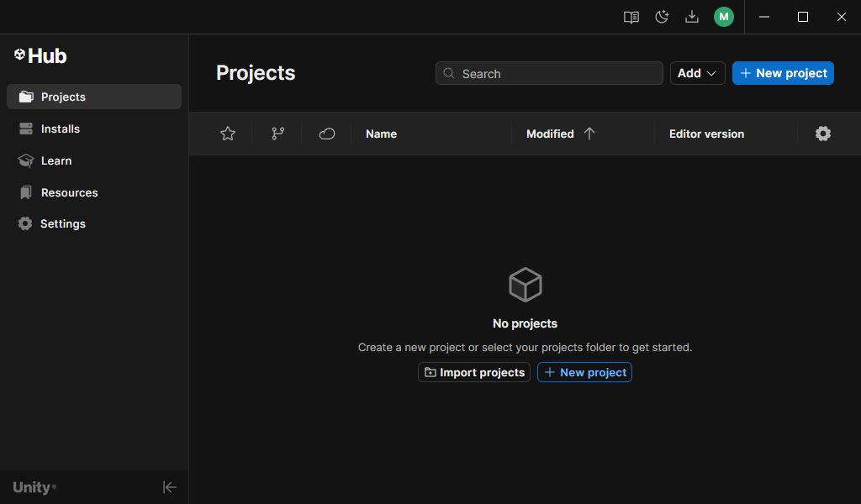The image size is (861, 504).
Task: Open the downloads icon in title bar
Action: pyautogui.click(x=692, y=17)
